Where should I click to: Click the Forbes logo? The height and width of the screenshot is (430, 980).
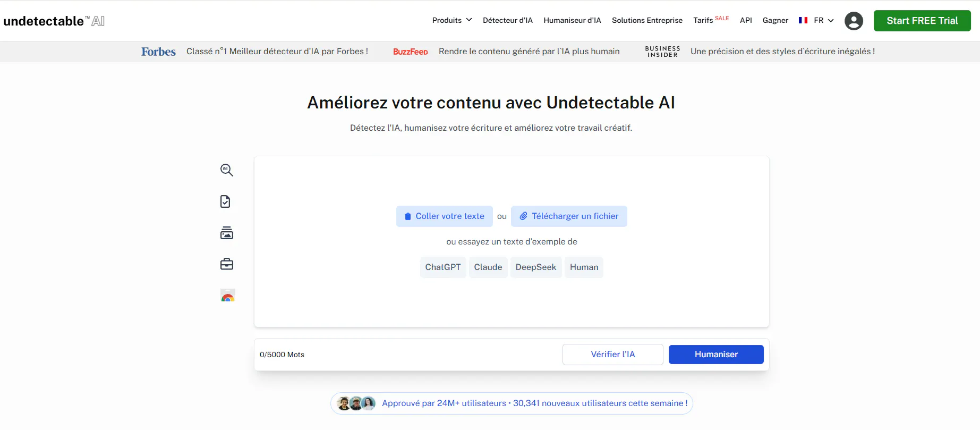pyautogui.click(x=158, y=52)
